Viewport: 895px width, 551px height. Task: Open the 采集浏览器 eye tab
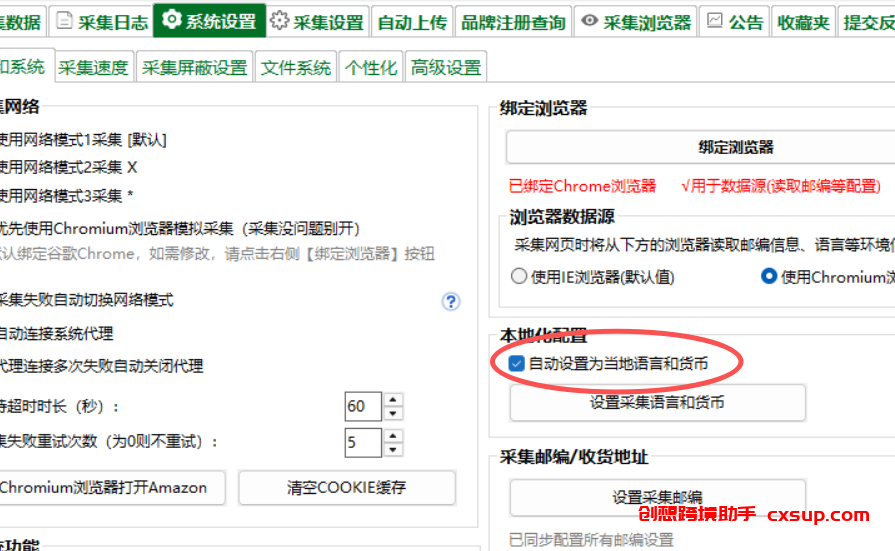[635, 21]
